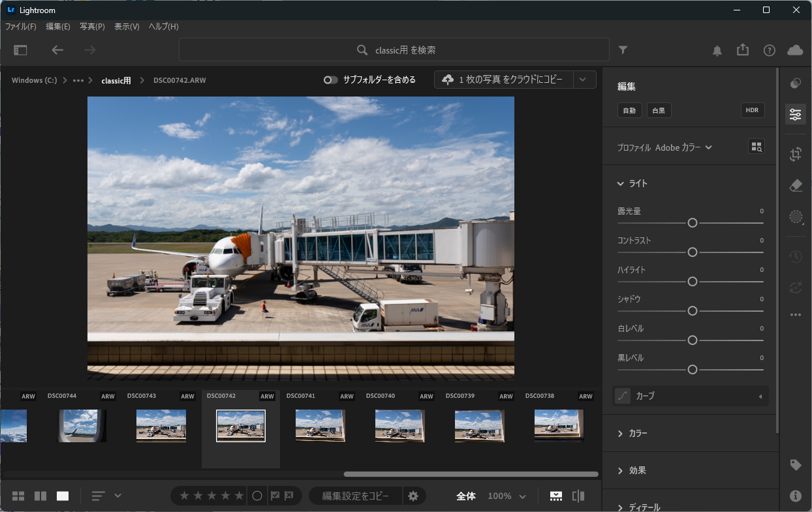Toggle the filmstrip display icon

coord(555,496)
